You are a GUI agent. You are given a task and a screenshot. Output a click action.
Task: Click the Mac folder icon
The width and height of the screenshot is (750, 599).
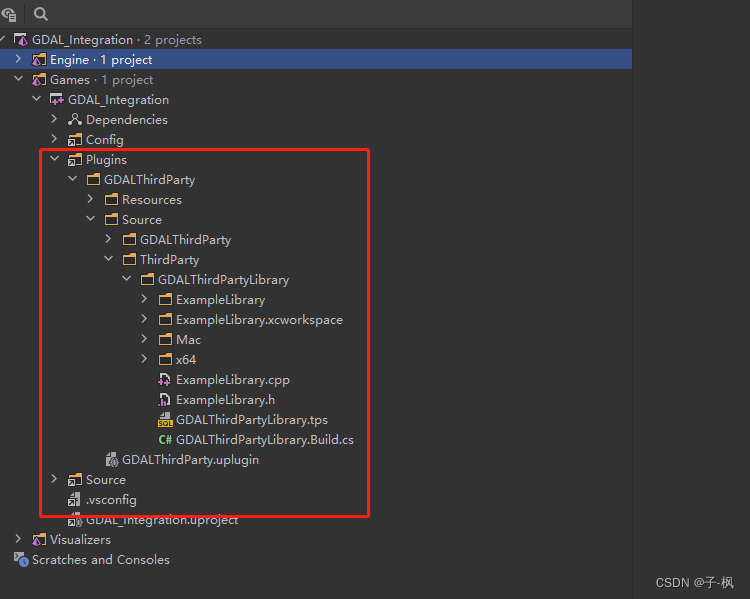pyautogui.click(x=165, y=340)
